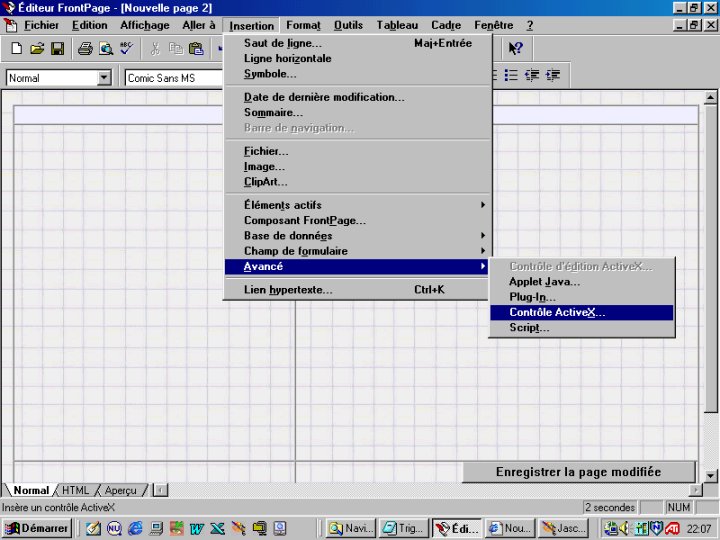Click the vertical scrollbar down arrow

(710, 476)
